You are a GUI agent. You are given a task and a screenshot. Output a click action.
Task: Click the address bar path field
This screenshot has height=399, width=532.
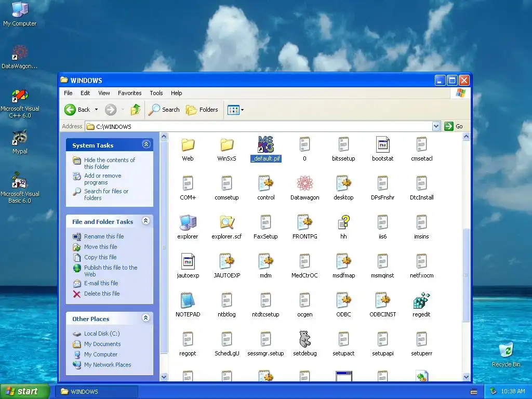pyautogui.click(x=259, y=127)
